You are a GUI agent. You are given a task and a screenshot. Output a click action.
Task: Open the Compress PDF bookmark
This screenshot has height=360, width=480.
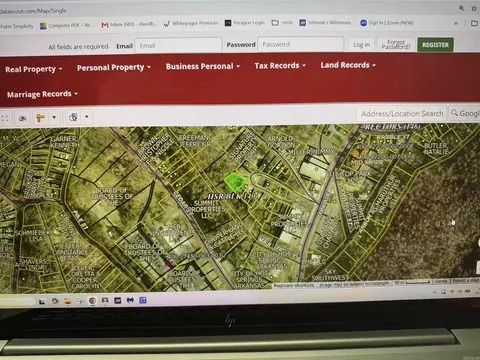66,25
